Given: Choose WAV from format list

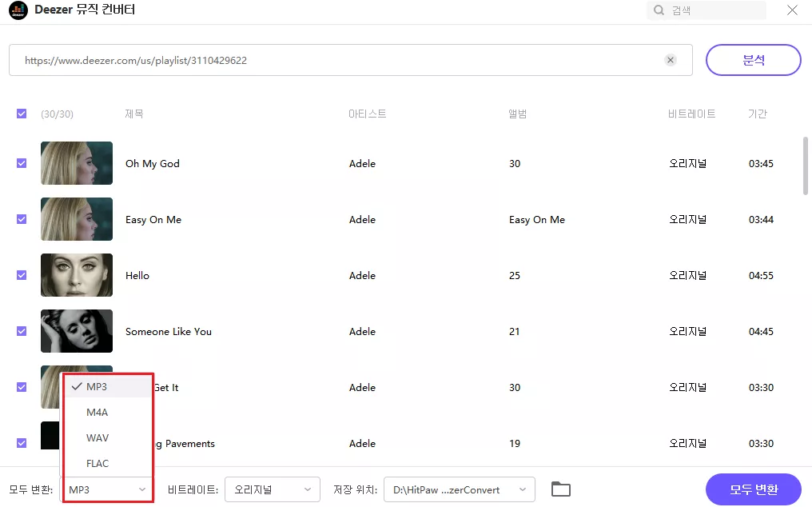Looking at the screenshot, I should point(107,437).
